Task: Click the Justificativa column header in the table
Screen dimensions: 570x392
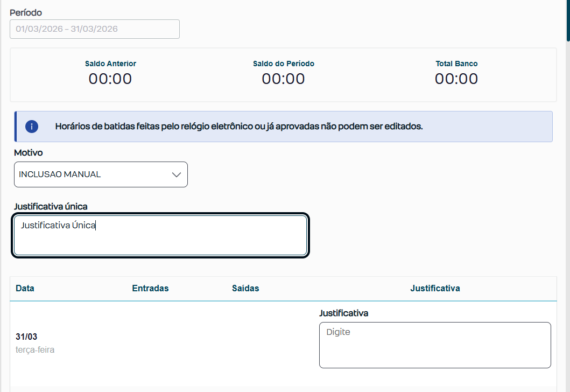Action: click(x=435, y=288)
